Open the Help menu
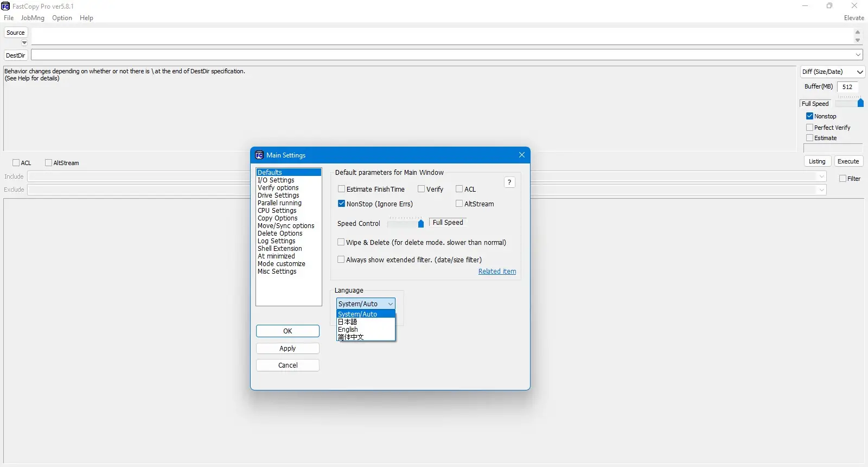This screenshot has width=868, height=467. pos(86,18)
